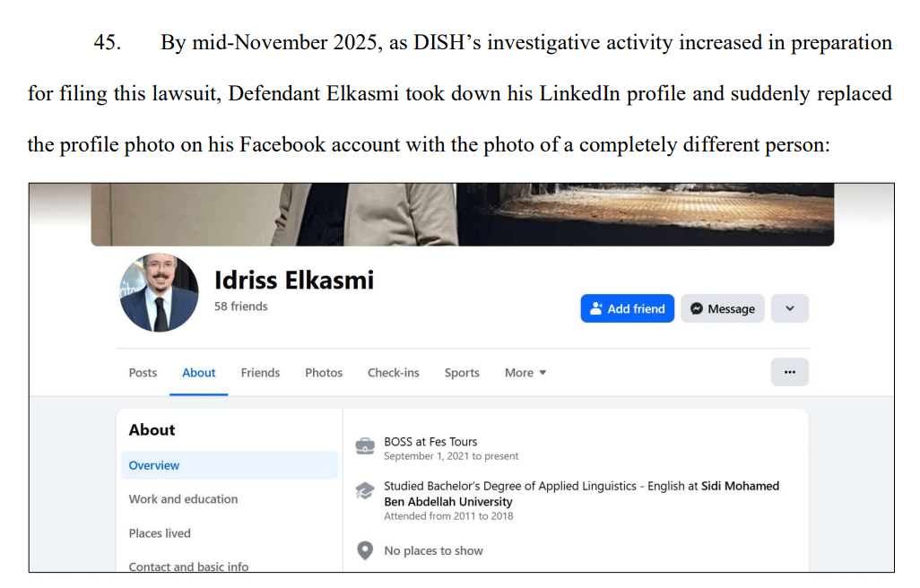
Task: Open the Sports tab
Action: 462,373
